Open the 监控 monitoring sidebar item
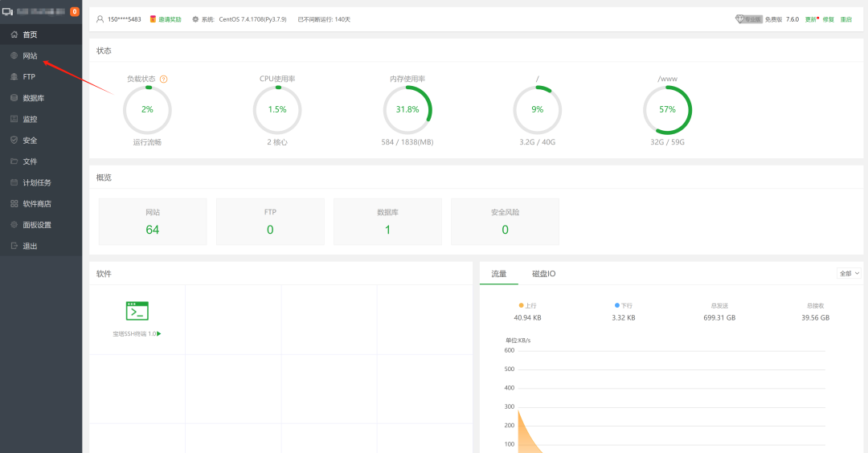Screen dimensions: 868x453 pyautogui.click(x=41, y=119)
